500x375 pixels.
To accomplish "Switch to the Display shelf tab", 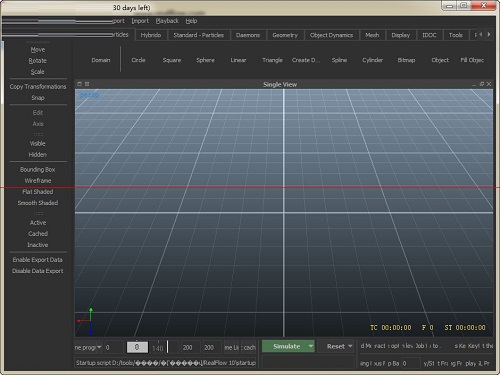I will point(401,35).
